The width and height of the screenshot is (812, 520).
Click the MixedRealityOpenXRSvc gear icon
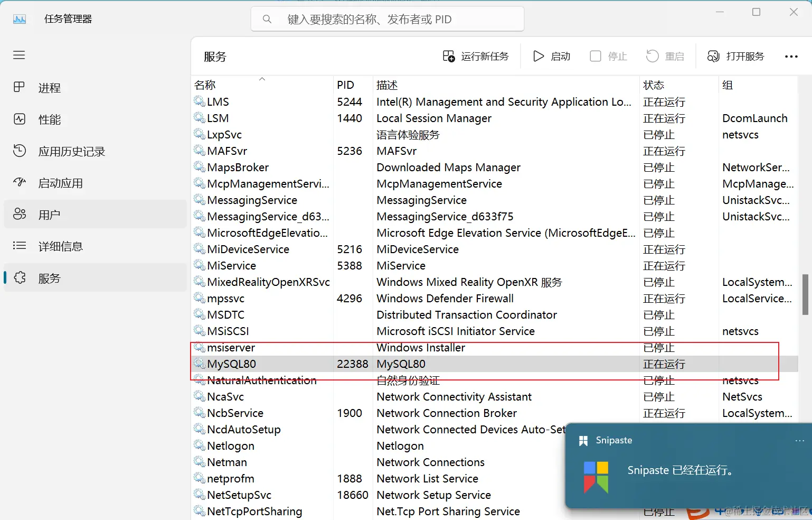pos(200,281)
